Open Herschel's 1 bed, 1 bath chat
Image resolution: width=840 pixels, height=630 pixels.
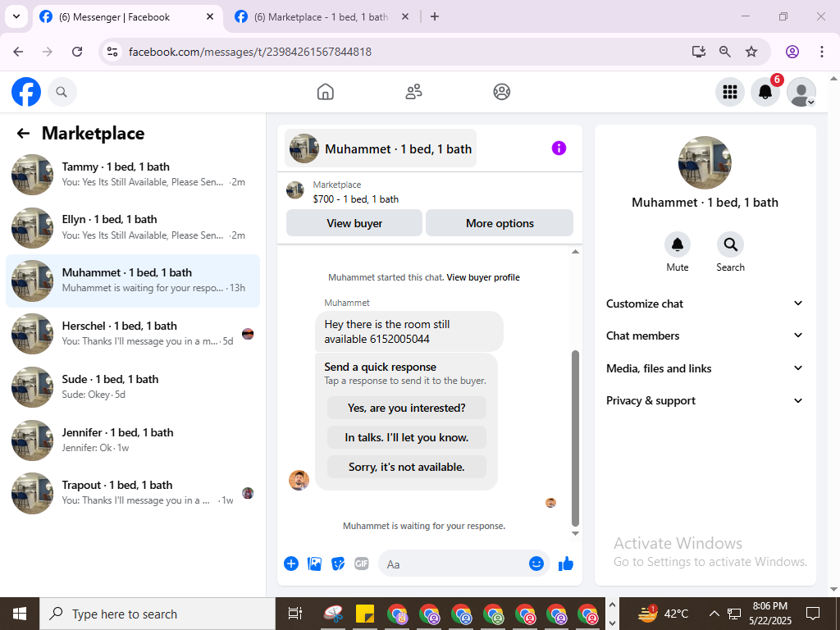point(133,334)
